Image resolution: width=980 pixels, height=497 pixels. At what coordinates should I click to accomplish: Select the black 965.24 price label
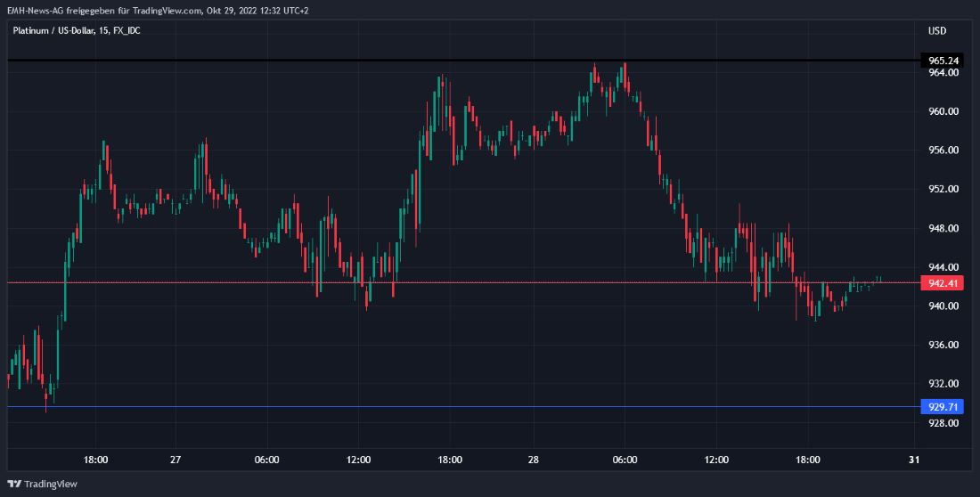click(x=943, y=61)
